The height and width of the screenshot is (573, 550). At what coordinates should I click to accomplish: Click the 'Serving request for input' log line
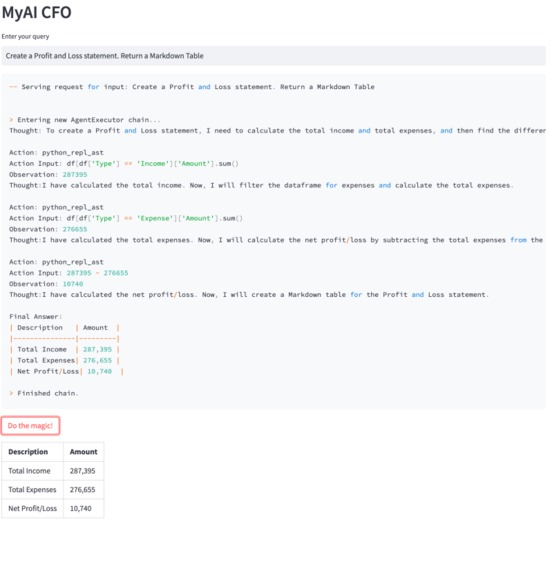192,87
